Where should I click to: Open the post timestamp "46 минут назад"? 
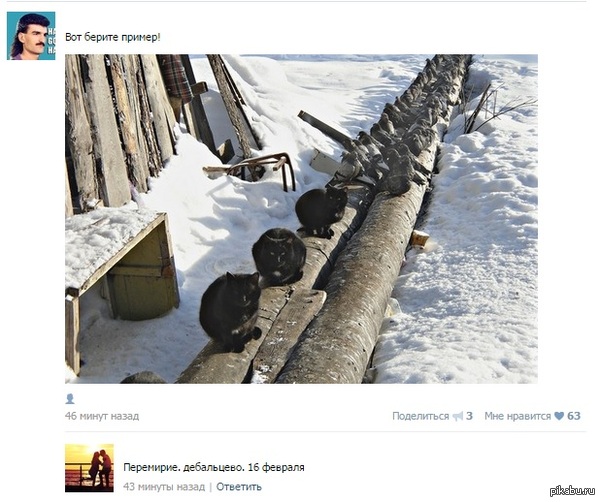(x=102, y=416)
